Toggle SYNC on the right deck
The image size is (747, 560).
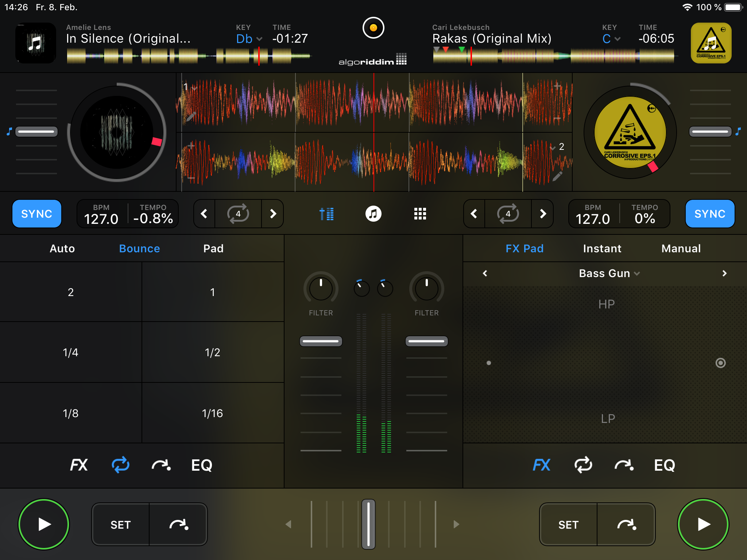tap(709, 214)
